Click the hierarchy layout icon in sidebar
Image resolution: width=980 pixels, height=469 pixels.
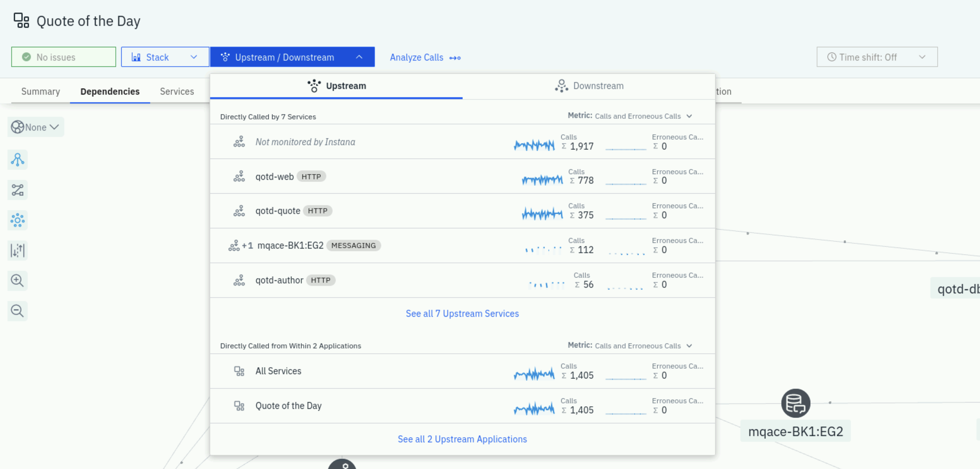point(18,159)
